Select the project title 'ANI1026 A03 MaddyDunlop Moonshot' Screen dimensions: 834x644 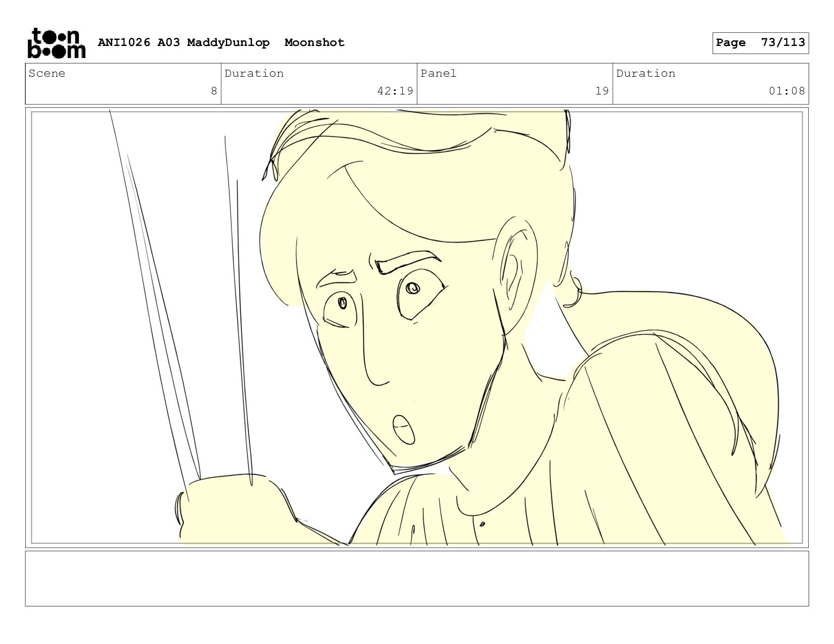(x=221, y=42)
